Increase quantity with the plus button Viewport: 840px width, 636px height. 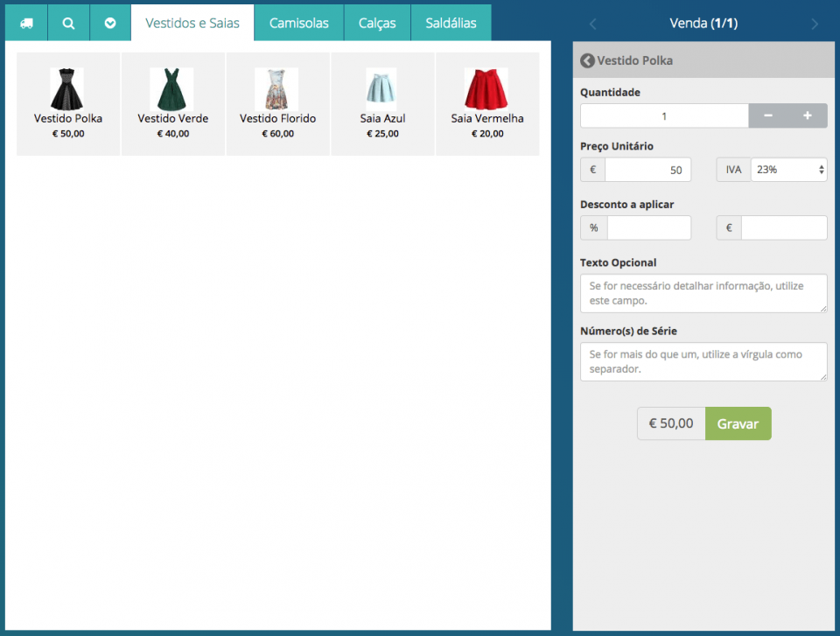point(808,115)
